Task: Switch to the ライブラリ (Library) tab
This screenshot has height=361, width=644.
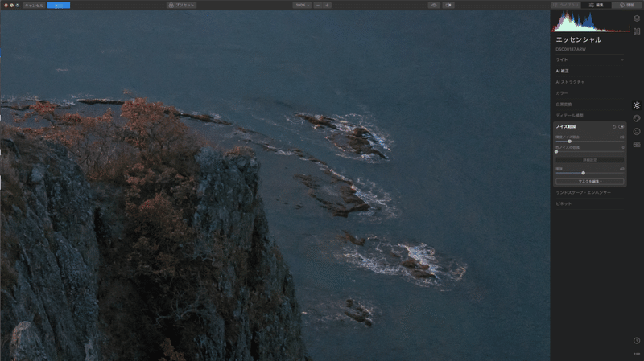Action: click(566, 6)
